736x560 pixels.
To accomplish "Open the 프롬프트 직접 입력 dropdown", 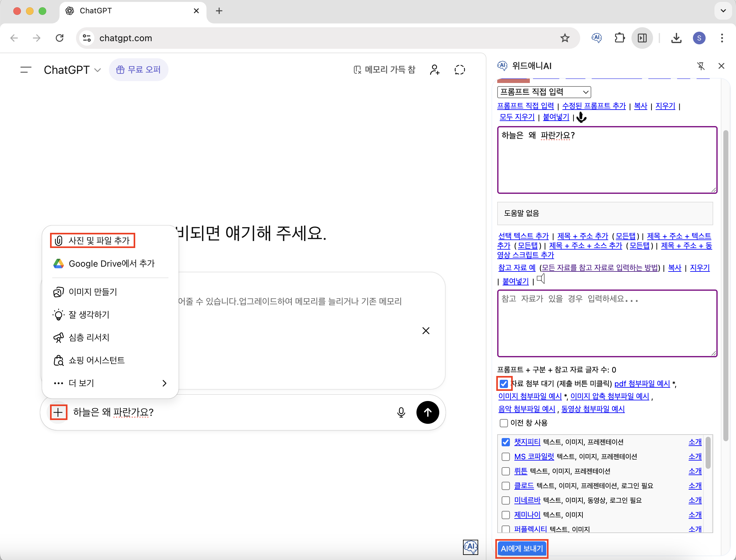I will (x=544, y=92).
